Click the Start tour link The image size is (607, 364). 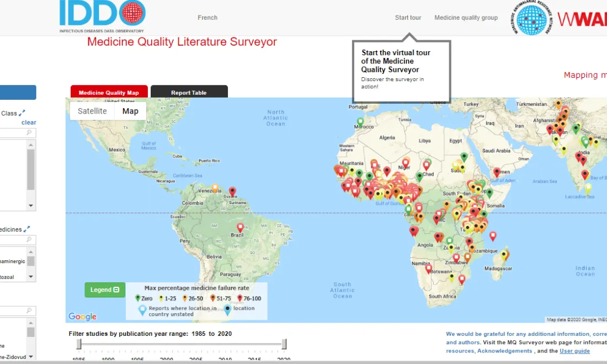coord(408,17)
